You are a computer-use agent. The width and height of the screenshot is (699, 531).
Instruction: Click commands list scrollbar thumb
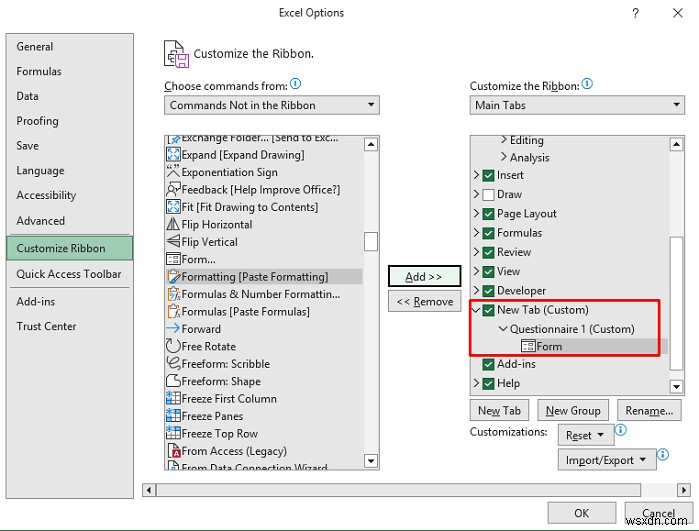[371, 242]
